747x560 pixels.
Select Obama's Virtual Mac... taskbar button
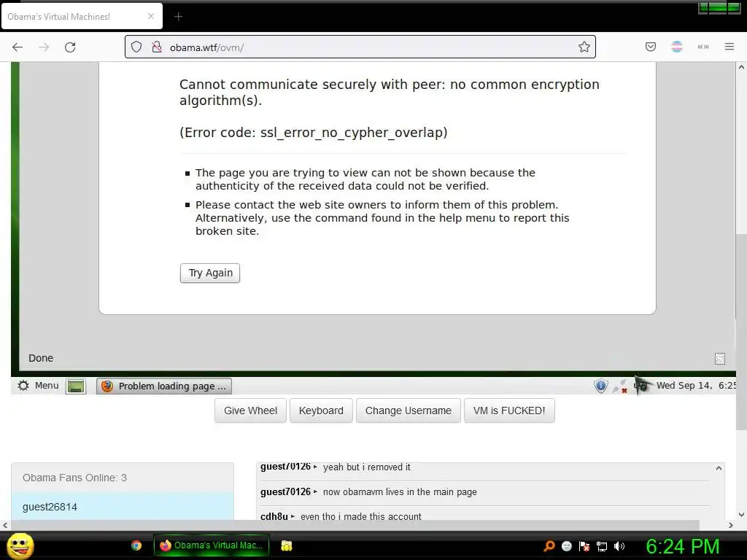point(212,545)
